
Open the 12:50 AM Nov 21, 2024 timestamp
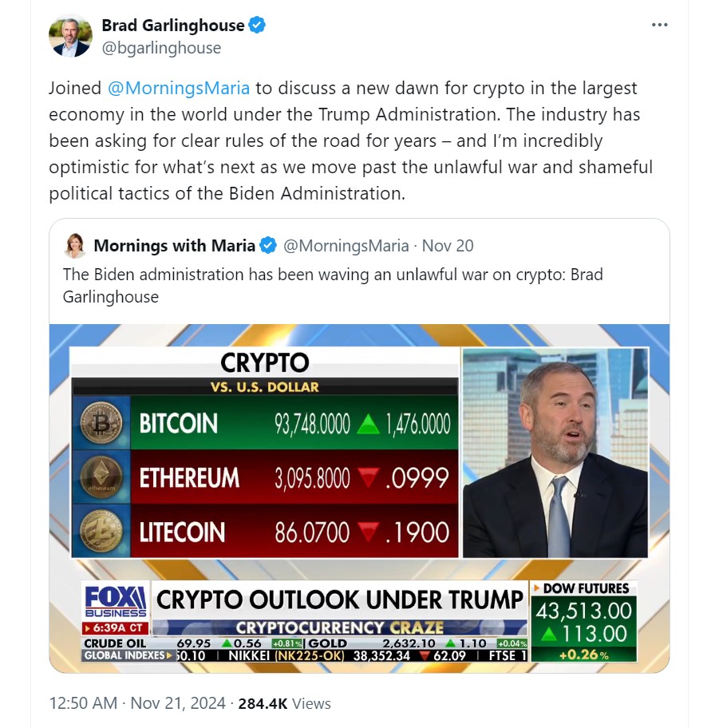click(x=137, y=703)
